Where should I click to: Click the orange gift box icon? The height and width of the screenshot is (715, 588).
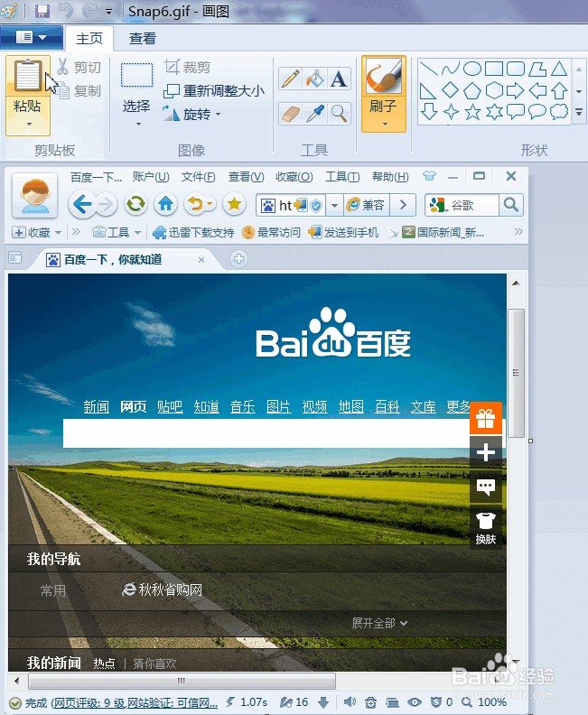[486, 418]
